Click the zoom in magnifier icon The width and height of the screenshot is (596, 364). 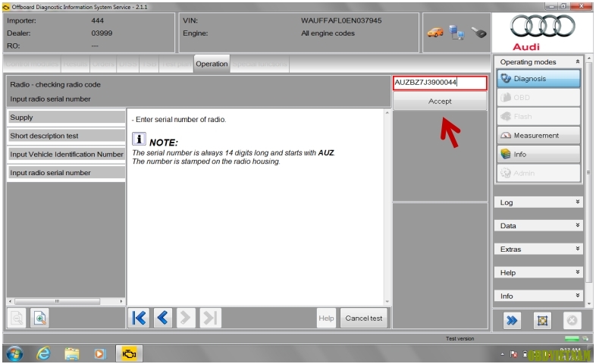point(40,318)
